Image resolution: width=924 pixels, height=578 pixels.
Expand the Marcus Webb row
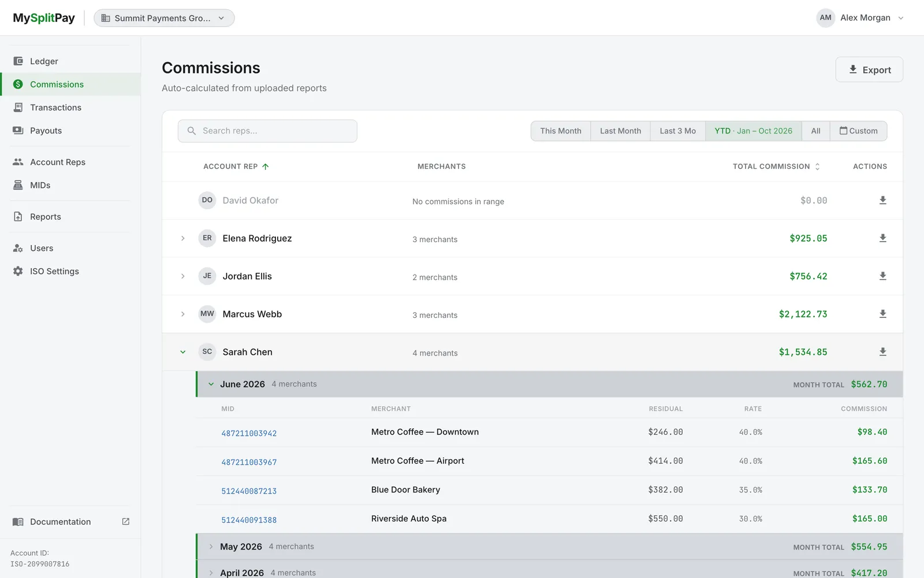click(x=182, y=314)
